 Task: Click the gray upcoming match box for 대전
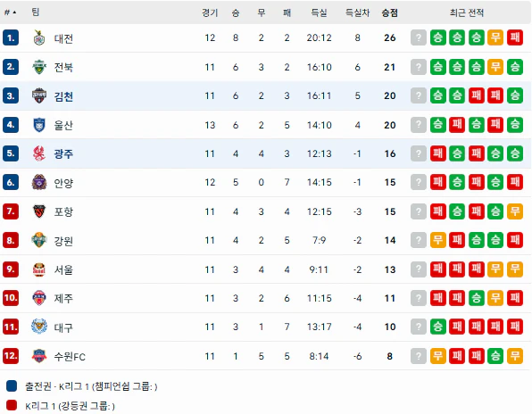(x=419, y=37)
